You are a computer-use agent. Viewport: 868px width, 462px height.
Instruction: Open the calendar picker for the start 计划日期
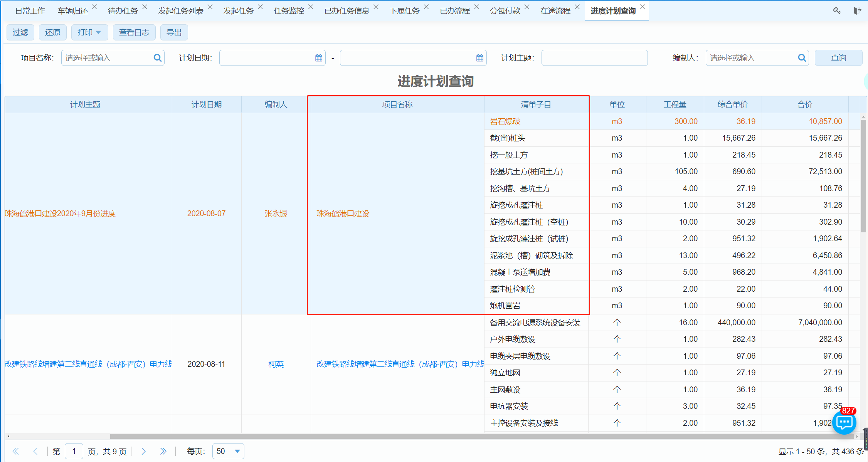[x=319, y=58]
